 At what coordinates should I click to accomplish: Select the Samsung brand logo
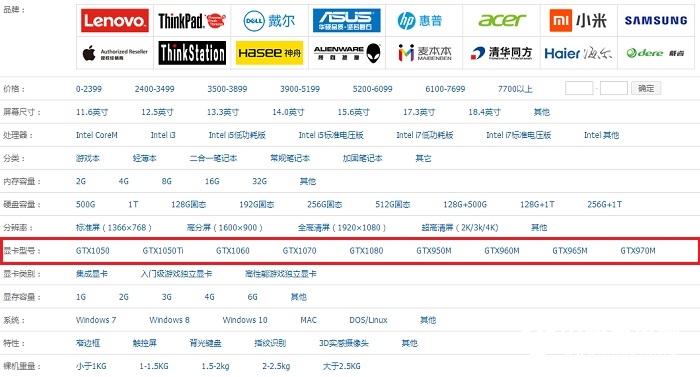coord(656,21)
